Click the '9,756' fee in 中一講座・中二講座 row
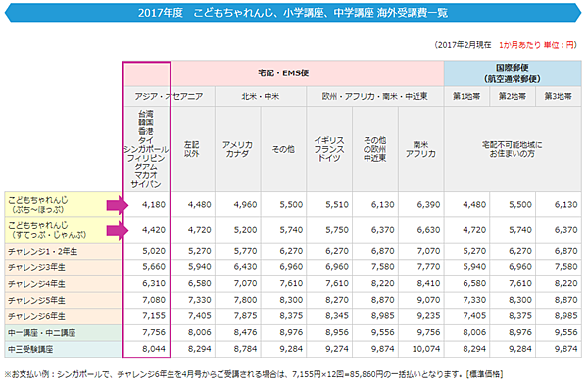 (428, 332)
